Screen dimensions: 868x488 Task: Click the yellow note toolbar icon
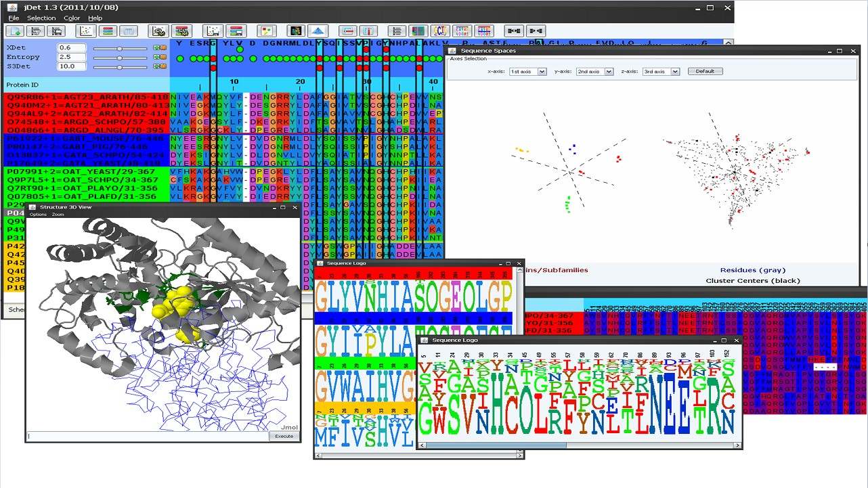click(x=267, y=31)
